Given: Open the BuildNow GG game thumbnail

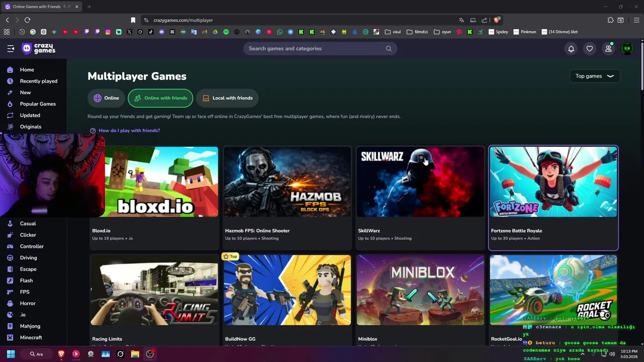Looking at the screenshot, I should coord(287,290).
